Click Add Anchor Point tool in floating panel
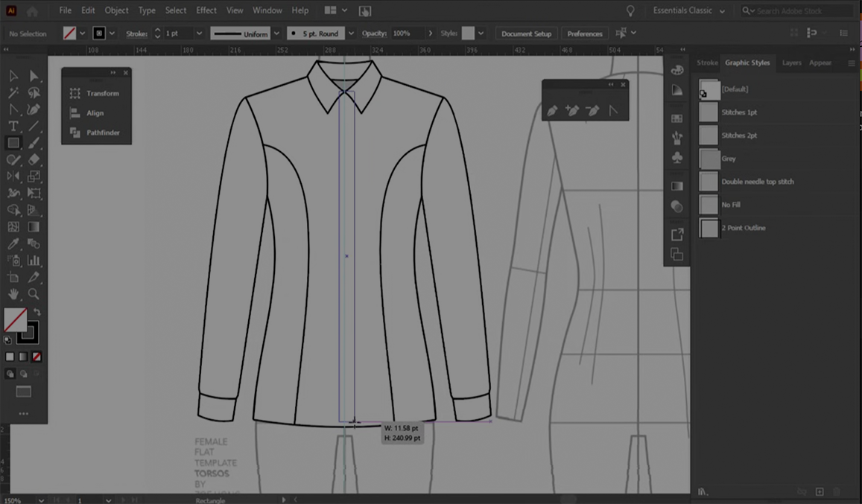 click(572, 110)
